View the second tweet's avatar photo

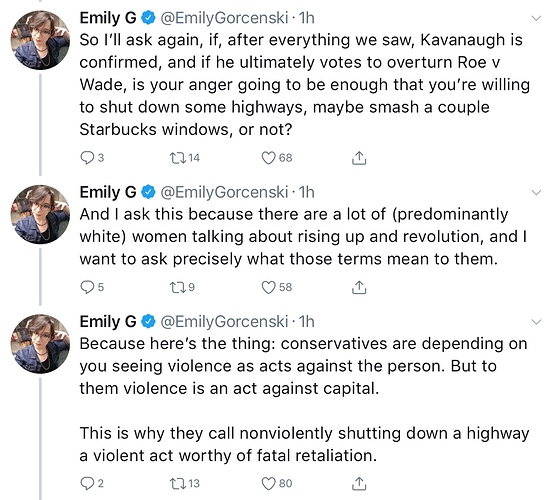[40, 214]
